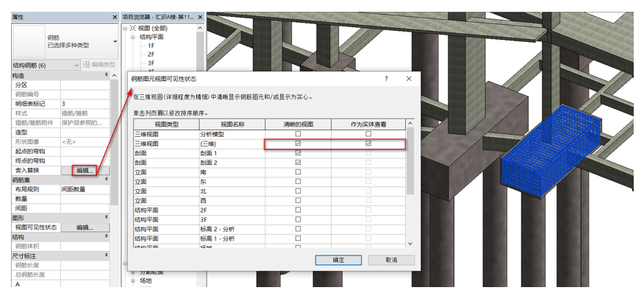Collapse the 钢筋集 section chevron icon
This screenshot has height=293, width=644.
pyautogui.click(x=107, y=180)
